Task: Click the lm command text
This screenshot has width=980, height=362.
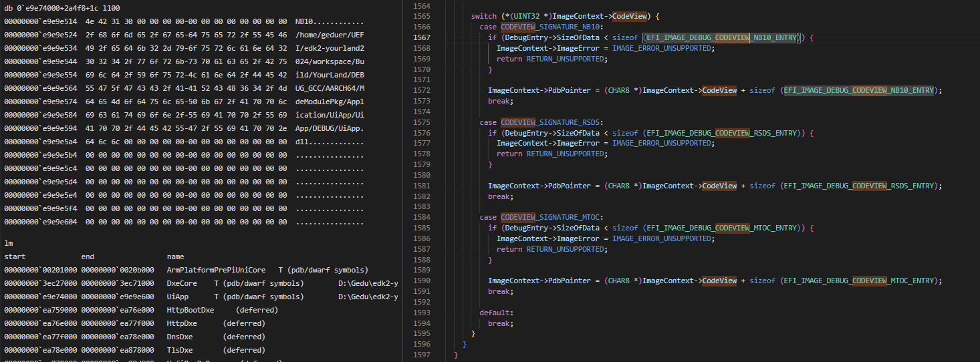Action: click(8, 244)
